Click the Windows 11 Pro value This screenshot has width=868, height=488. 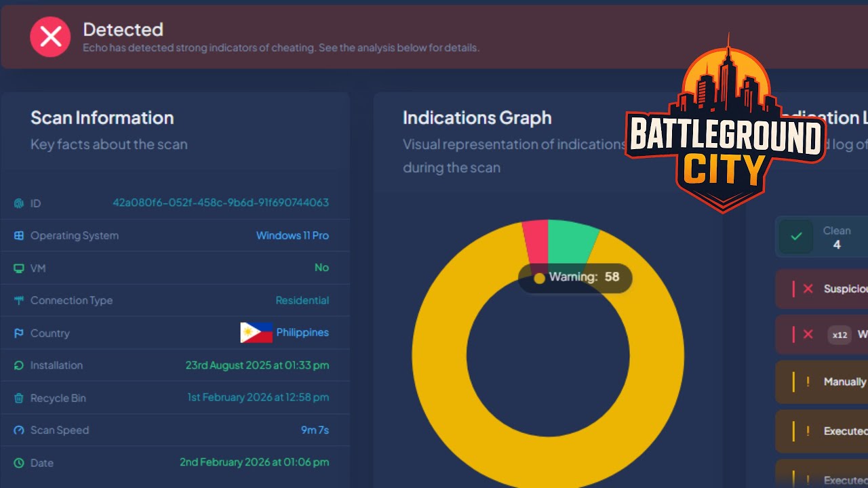tap(292, 235)
